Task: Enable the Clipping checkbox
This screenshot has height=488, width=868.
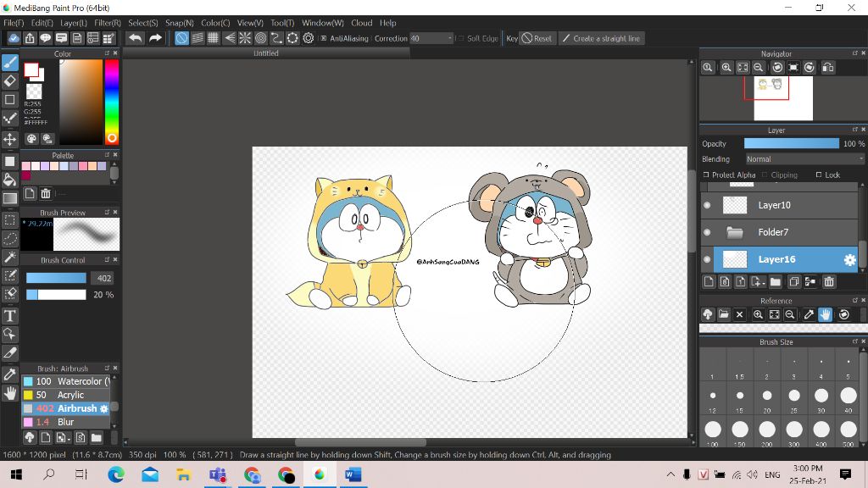Action: pyautogui.click(x=765, y=175)
